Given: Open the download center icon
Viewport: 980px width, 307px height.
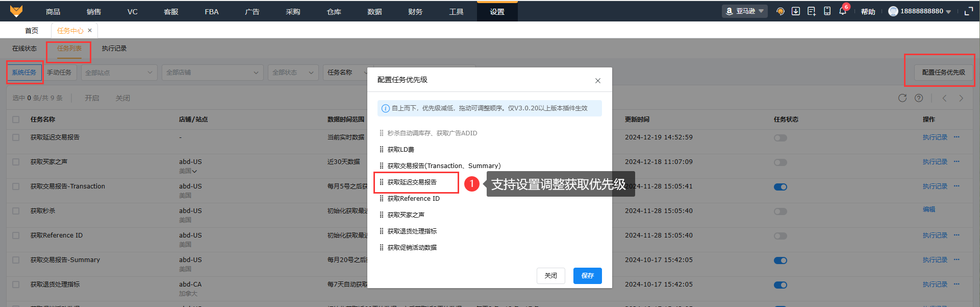Looking at the screenshot, I should pos(796,11).
